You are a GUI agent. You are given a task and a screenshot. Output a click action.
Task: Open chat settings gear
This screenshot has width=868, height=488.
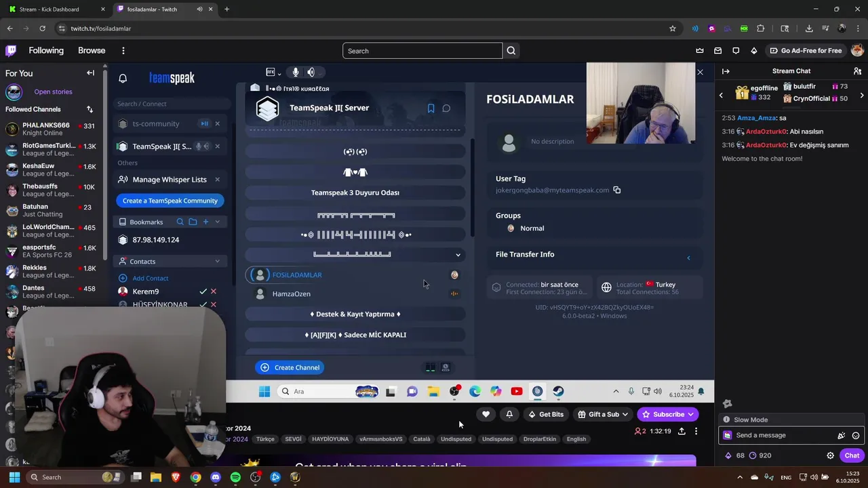(x=830, y=455)
